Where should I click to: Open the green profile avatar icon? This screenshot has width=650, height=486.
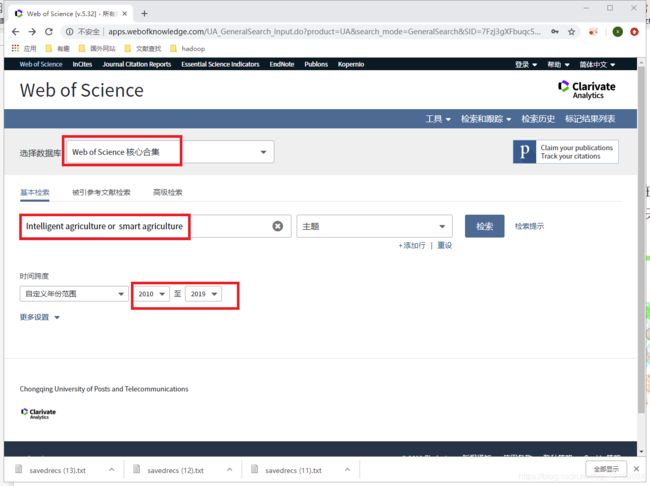point(618,32)
